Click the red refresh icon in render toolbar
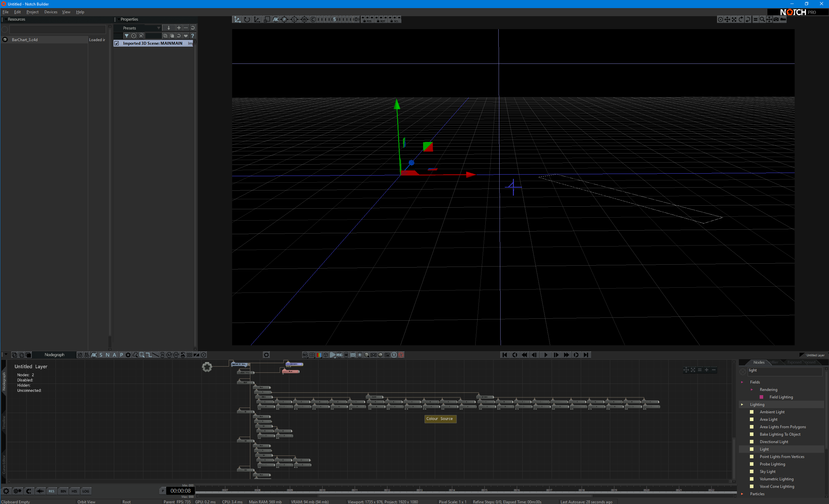Image resolution: width=829 pixels, height=504 pixels. click(401, 355)
